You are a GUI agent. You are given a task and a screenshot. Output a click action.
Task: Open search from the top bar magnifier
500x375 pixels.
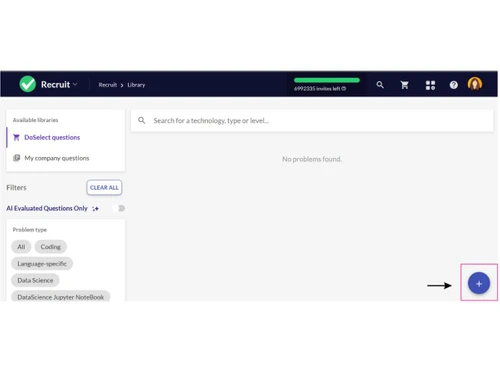(x=380, y=85)
